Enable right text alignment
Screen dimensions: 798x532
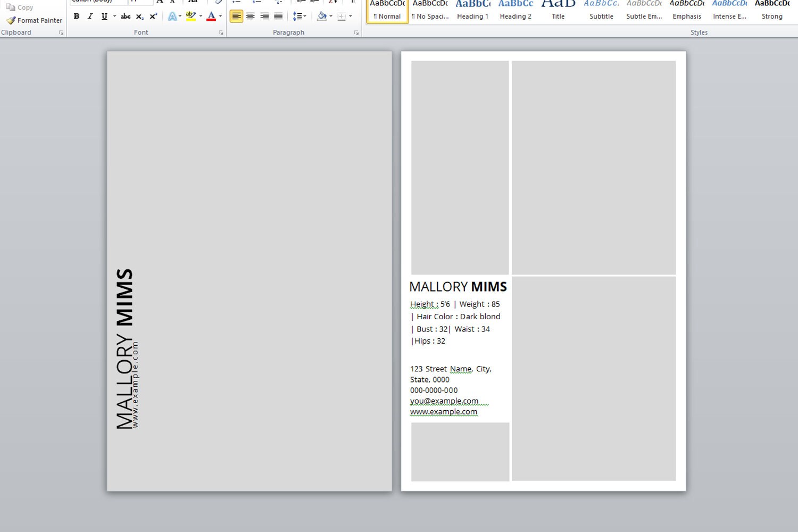[264, 16]
